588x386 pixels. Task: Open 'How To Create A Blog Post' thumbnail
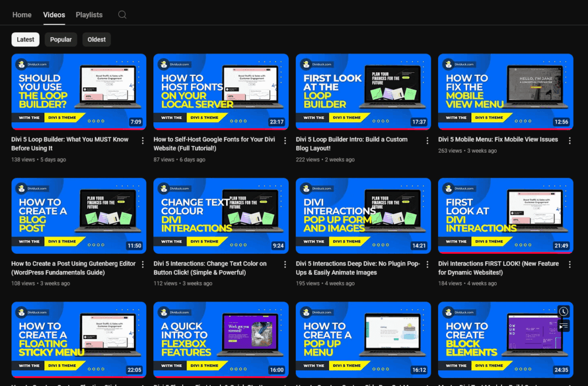[79, 216]
